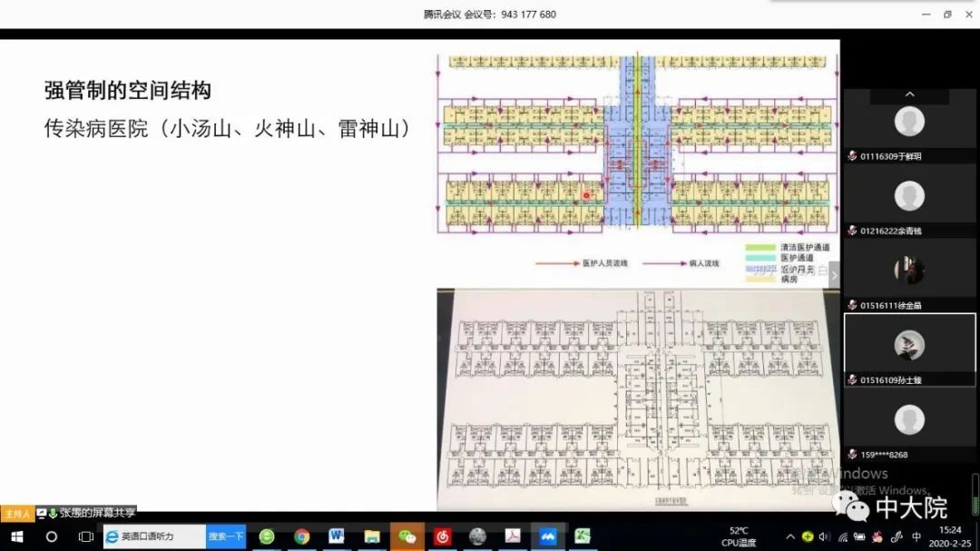The height and width of the screenshot is (551, 980).
Task: Open NetEase Cloud Music red taskbar icon
Action: point(443,536)
